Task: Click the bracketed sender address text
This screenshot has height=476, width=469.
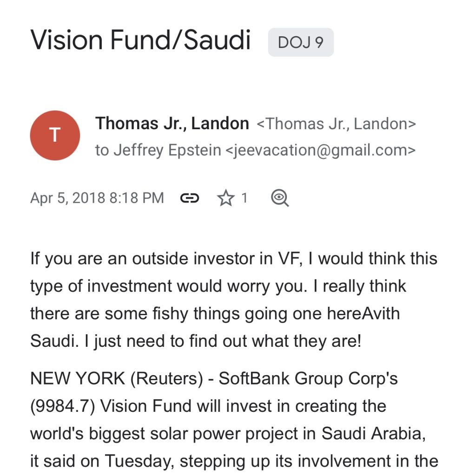Action: 336,124
